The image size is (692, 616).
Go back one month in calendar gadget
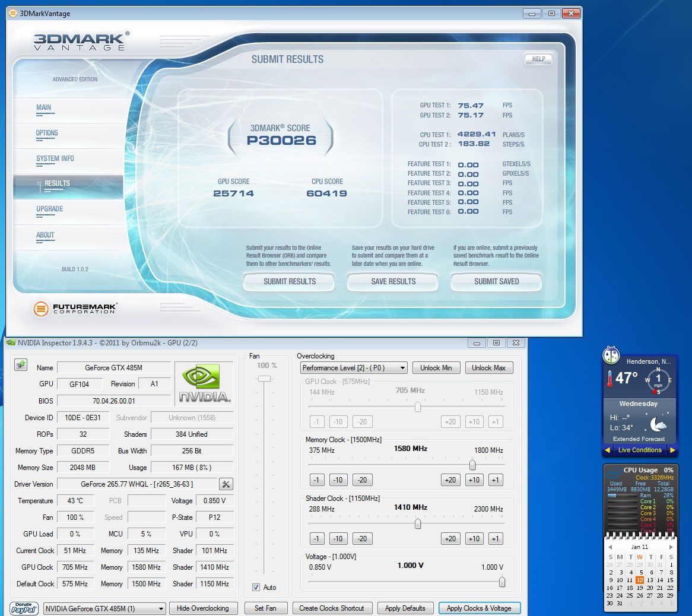click(610, 547)
